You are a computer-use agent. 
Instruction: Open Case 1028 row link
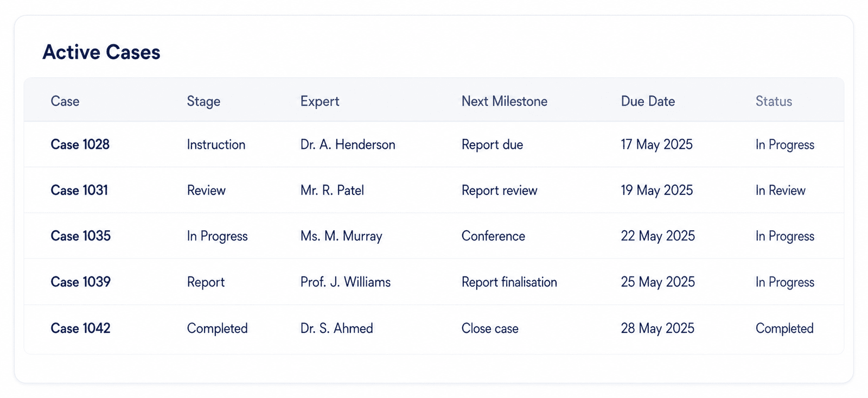point(80,144)
